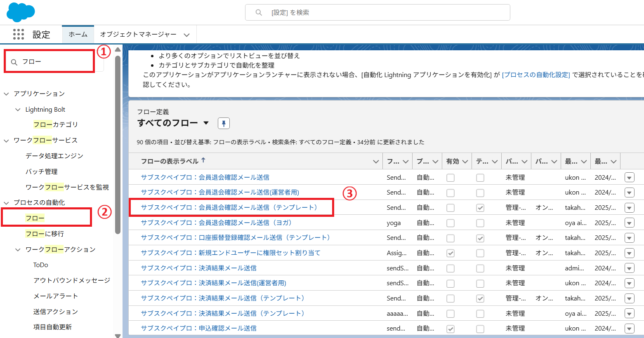Open the 有効 column header menu

click(x=465, y=162)
